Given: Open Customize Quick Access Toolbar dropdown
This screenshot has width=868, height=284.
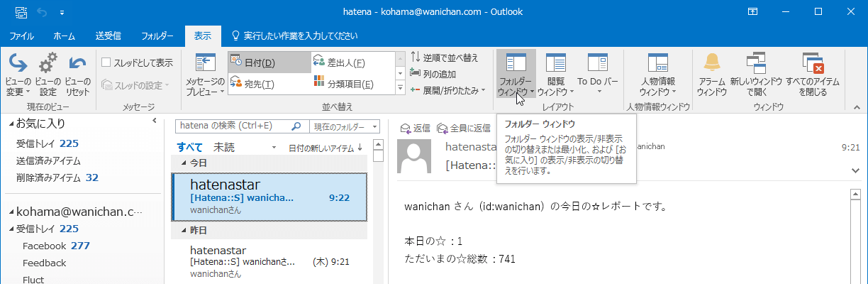Looking at the screenshot, I should coord(62,12).
